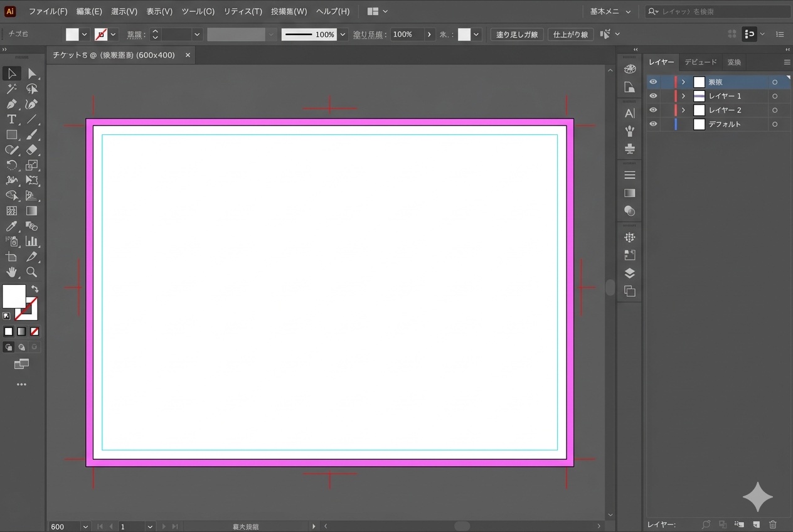
Task: Activate the Hand tool
Action: point(11,272)
